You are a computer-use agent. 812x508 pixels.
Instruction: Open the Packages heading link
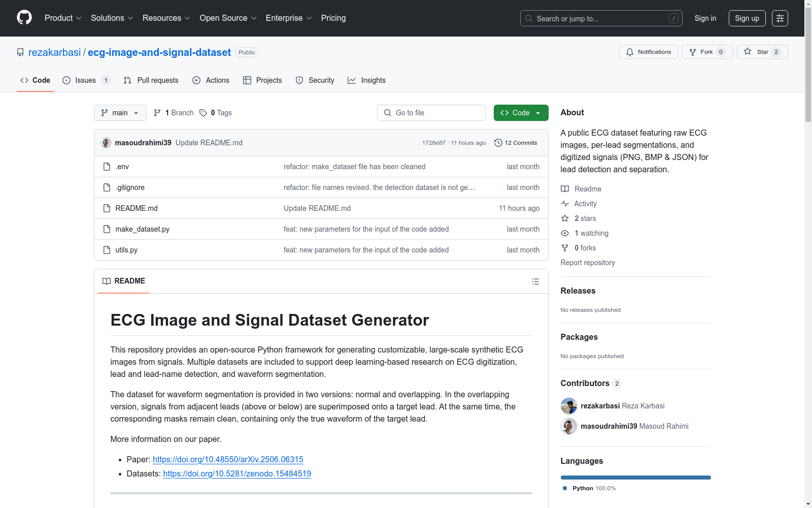tap(579, 337)
